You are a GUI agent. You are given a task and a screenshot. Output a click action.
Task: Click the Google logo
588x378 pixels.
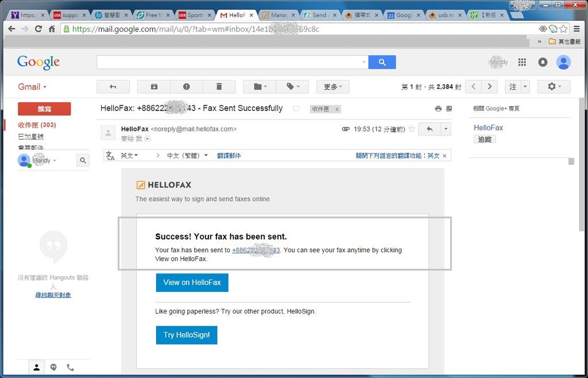38,62
